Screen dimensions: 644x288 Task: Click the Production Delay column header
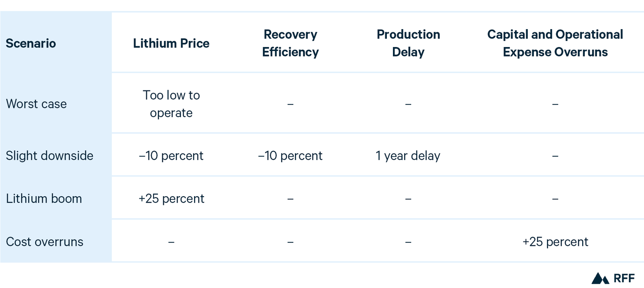click(x=408, y=44)
